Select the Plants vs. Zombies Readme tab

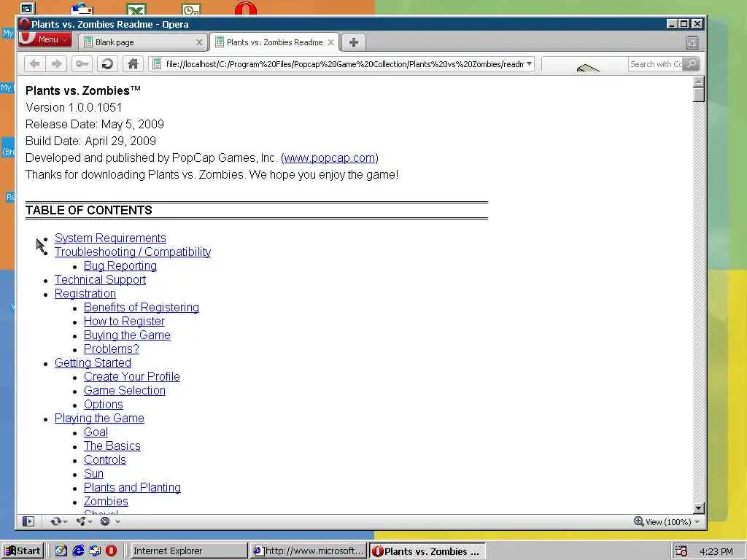click(274, 42)
